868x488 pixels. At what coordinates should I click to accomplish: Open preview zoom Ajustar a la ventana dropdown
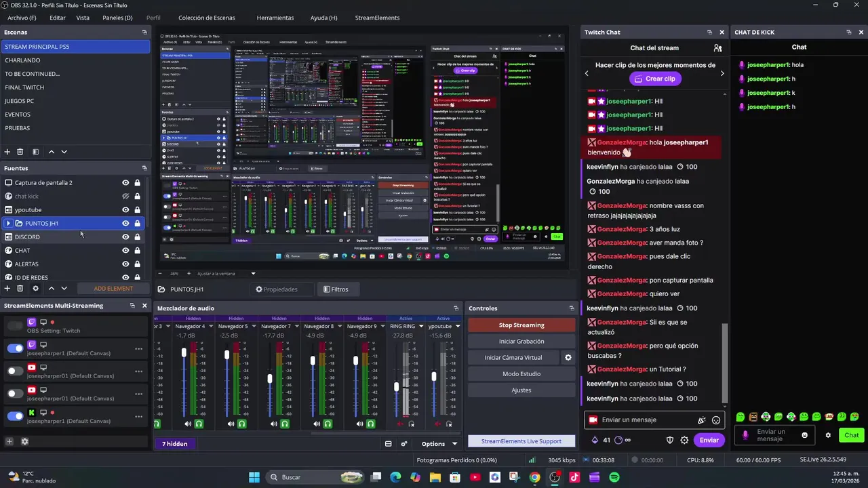(x=227, y=273)
